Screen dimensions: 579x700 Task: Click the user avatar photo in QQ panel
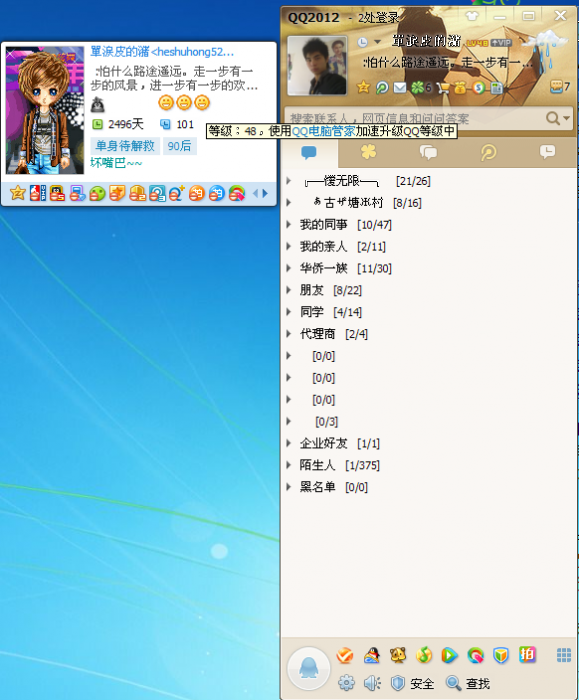point(317,66)
